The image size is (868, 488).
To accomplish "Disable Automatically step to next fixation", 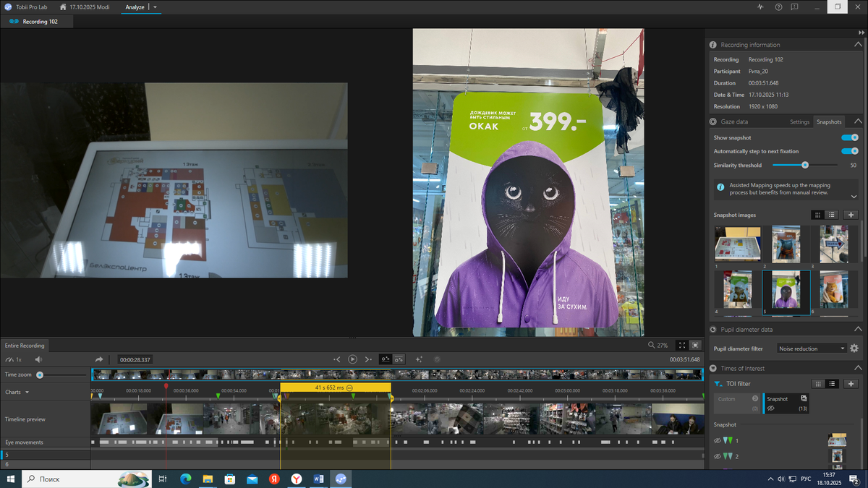I will (849, 151).
